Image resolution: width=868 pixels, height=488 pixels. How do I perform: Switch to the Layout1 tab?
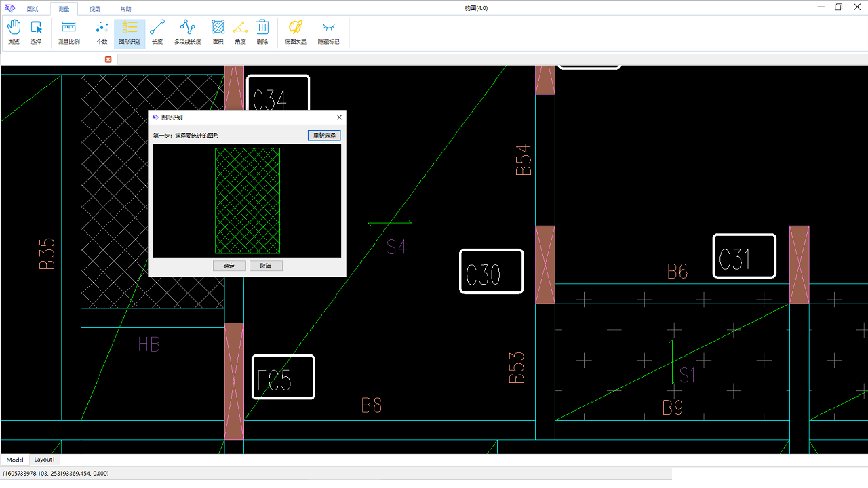43,459
